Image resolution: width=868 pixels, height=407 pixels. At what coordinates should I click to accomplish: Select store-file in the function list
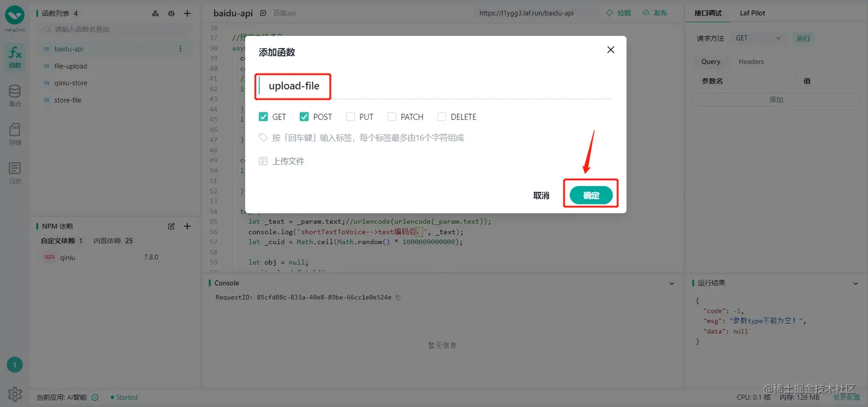[x=114, y=100]
